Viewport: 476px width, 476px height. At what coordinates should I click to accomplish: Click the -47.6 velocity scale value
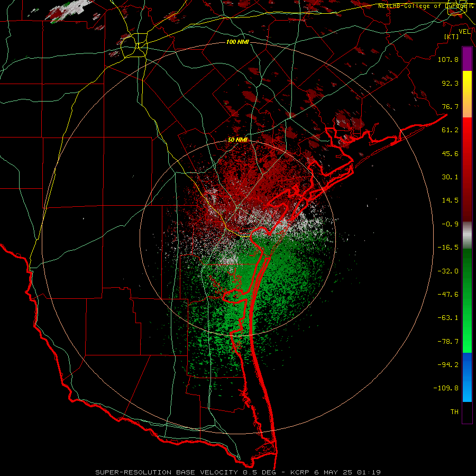[x=448, y=295]
